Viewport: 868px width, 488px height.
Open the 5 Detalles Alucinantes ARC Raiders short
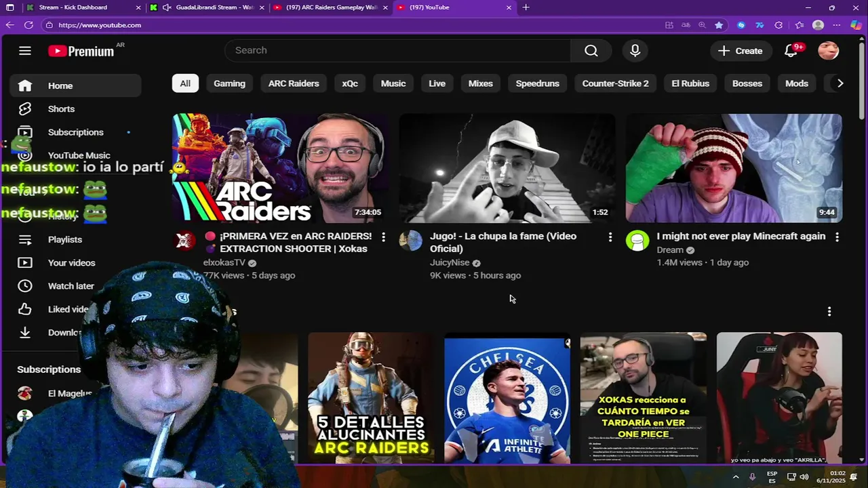point(371,397)
